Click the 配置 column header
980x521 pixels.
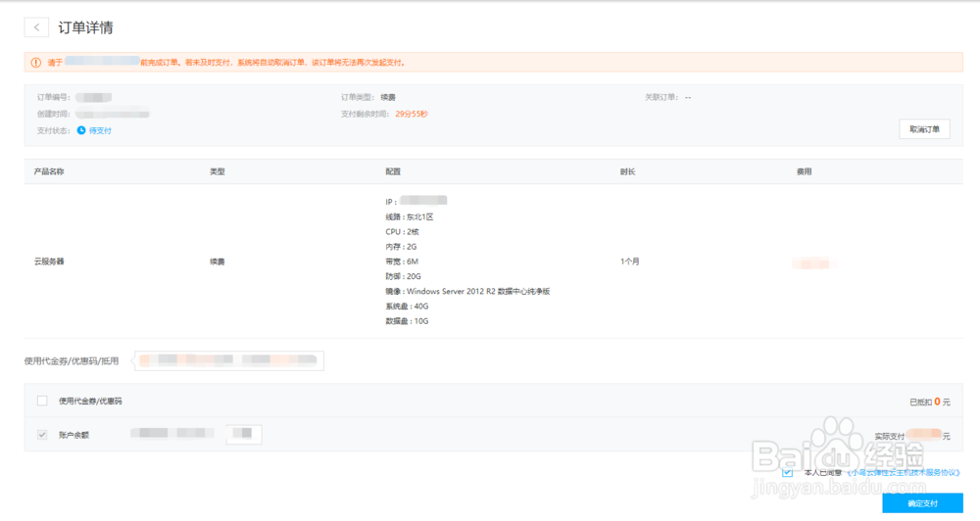[x=393, y=171]
